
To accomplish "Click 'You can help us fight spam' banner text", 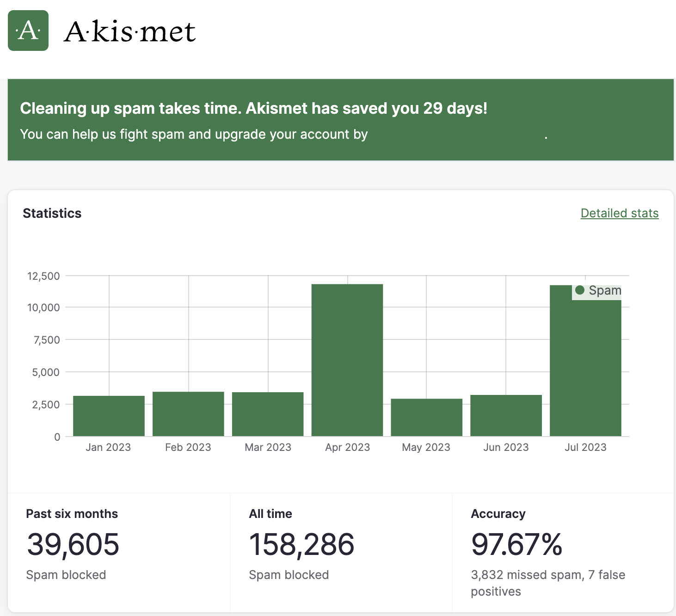I will pyautogui.click(x=194, y=134).
